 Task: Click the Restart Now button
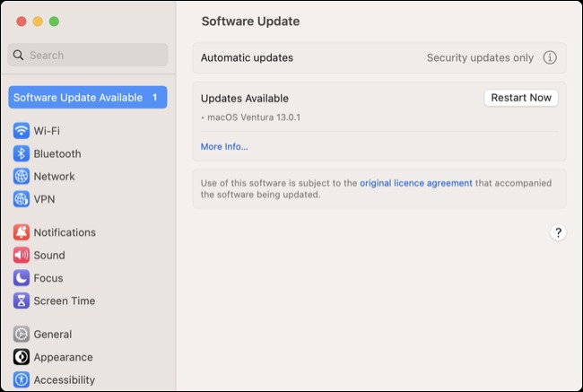click(x=521, y=98)
